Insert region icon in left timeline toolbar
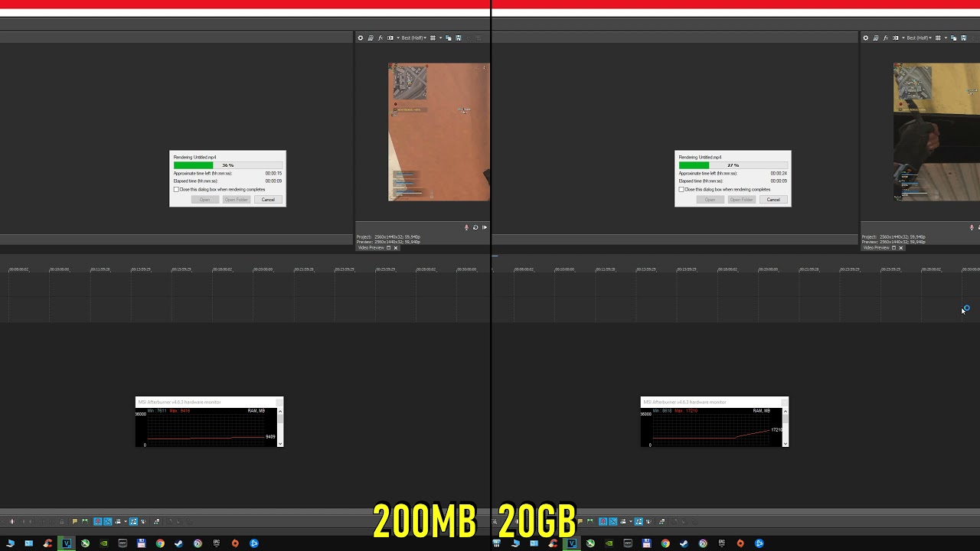 click(85, 521)
